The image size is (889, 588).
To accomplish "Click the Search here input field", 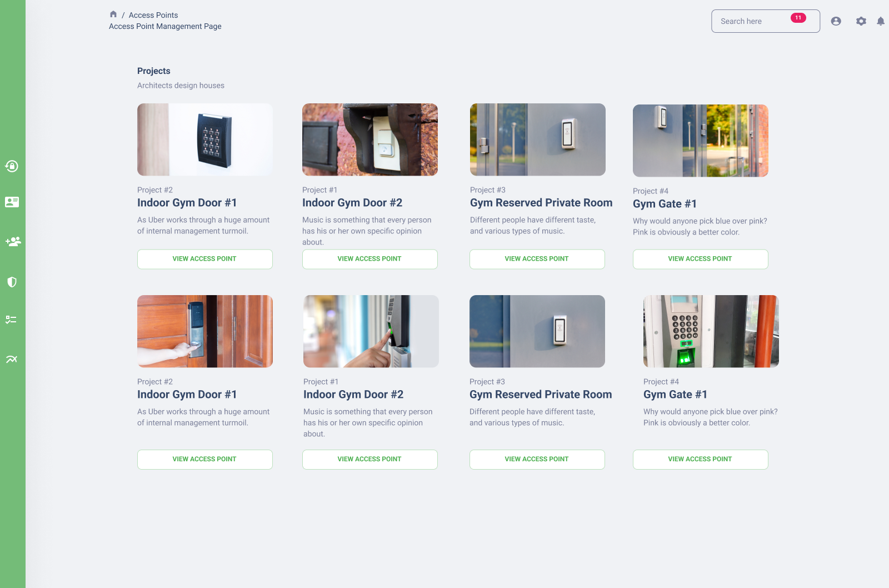I will tap(766, 21).
